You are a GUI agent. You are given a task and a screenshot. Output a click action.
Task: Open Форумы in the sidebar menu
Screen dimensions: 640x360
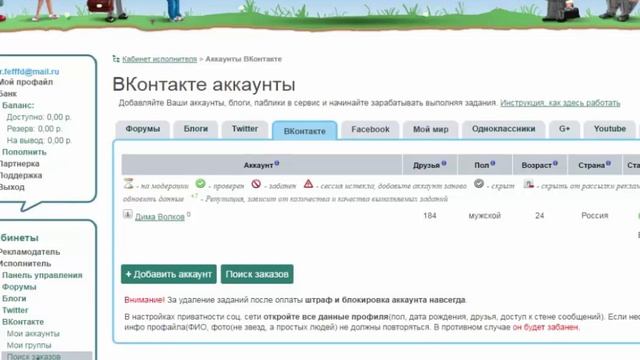[19, 287]
